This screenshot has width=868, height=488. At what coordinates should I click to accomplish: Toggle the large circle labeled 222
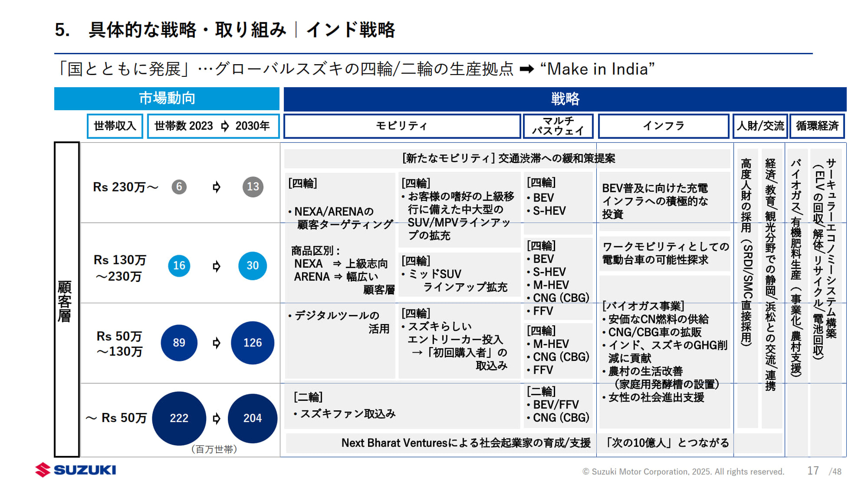point(179,418)
